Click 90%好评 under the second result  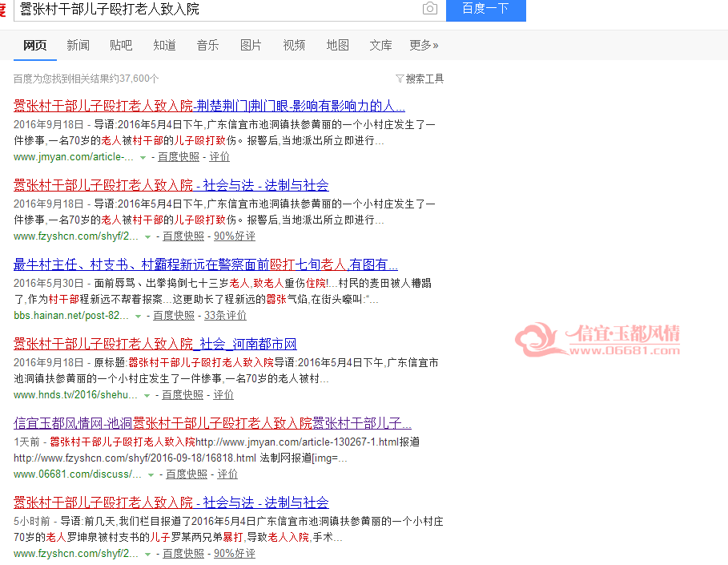(235, 236)
